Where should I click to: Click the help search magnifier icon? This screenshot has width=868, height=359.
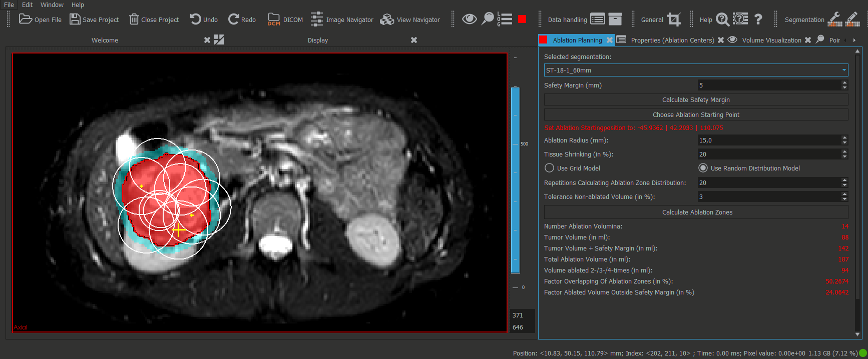click(x=722, y=19)
